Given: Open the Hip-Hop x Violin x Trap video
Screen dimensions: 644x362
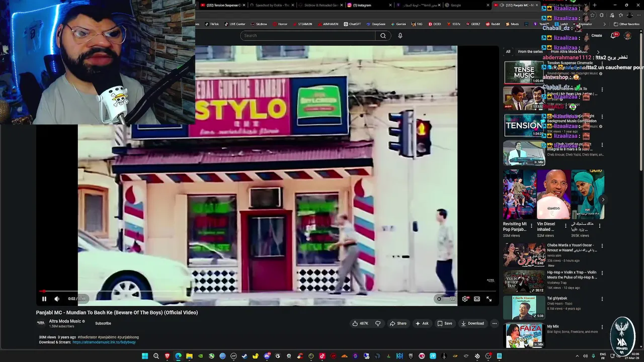Looking at the screenshot, I should [x=572, y=275].
